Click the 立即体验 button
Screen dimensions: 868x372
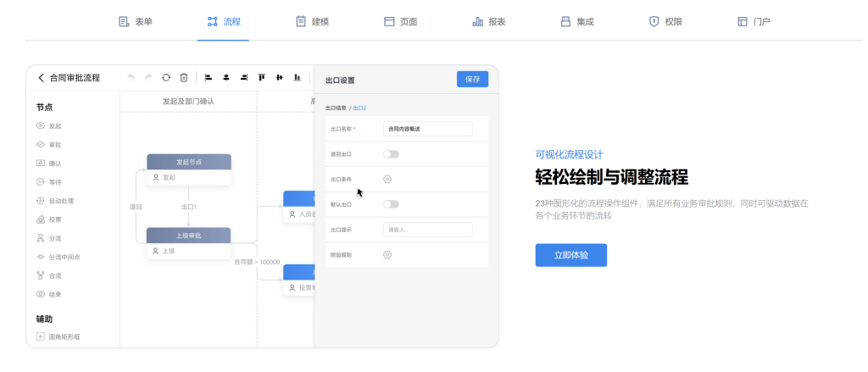(570, 255)
